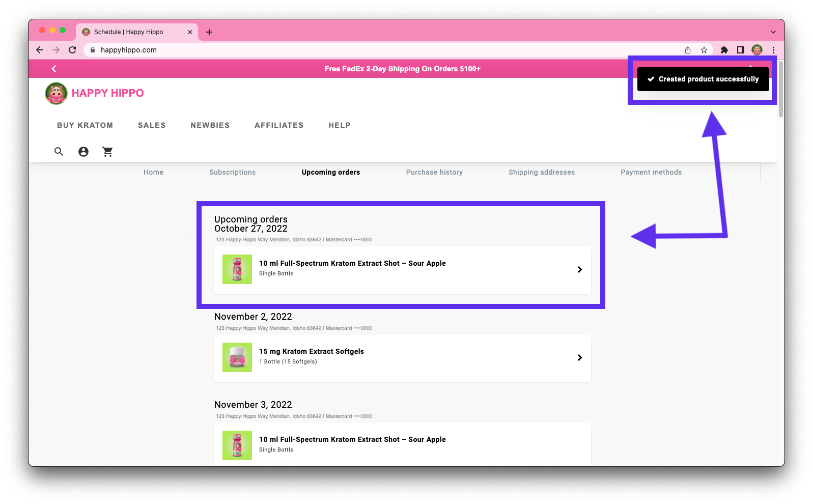Screen dimensions: 813x504
Task: Open the BUY KRATOM menu
Action: pos(85,125)
